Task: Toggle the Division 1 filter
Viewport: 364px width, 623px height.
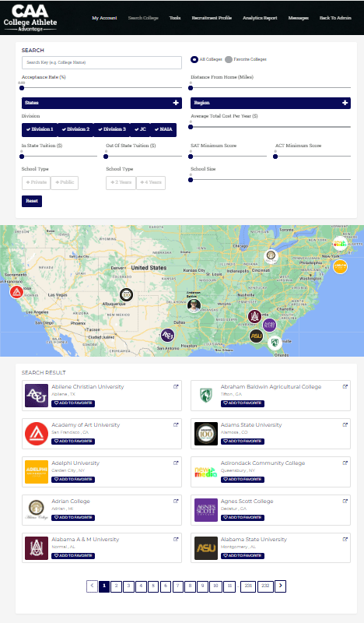Action: pos(40,129)
